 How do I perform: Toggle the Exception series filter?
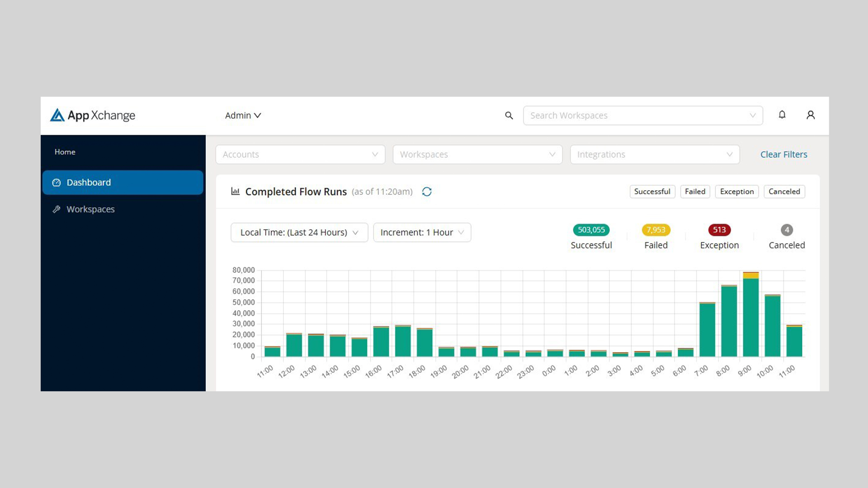[737, 192]
